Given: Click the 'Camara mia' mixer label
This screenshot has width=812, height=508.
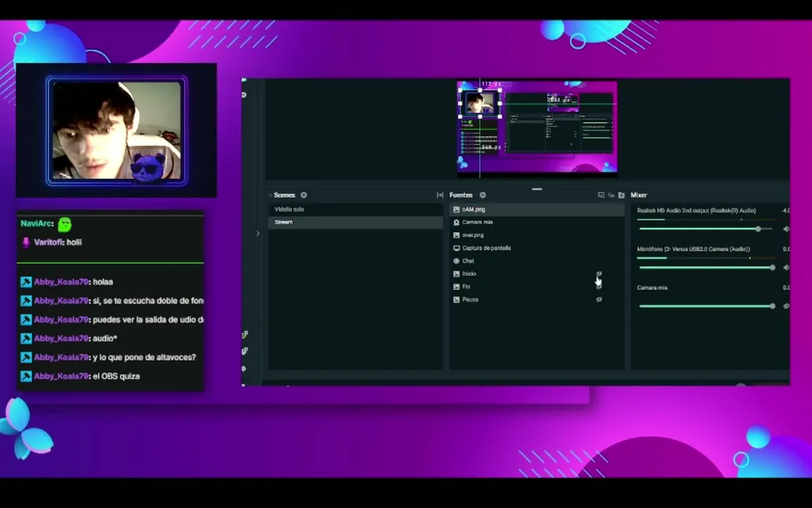Looking at the screenshot, I should 652,288.
